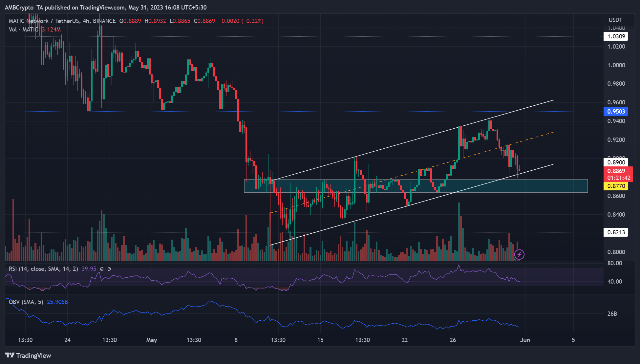Select the RSI indicator legend title
640x364 pixels.
pos(43,269)
